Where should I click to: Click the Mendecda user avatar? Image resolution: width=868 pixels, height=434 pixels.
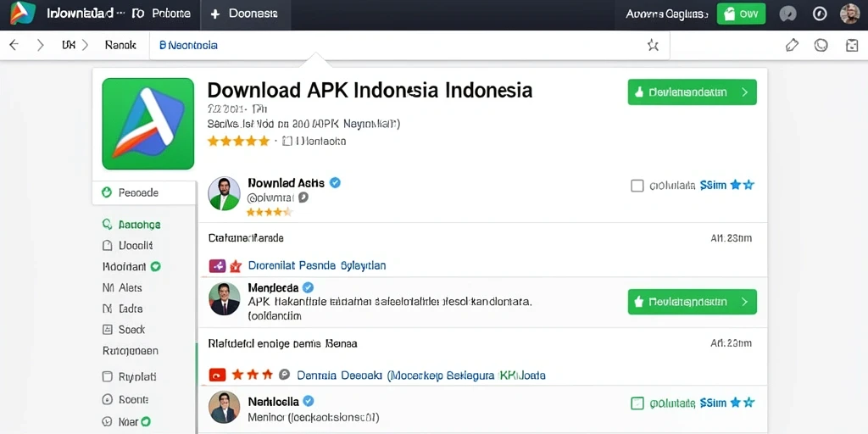(224, 299)
